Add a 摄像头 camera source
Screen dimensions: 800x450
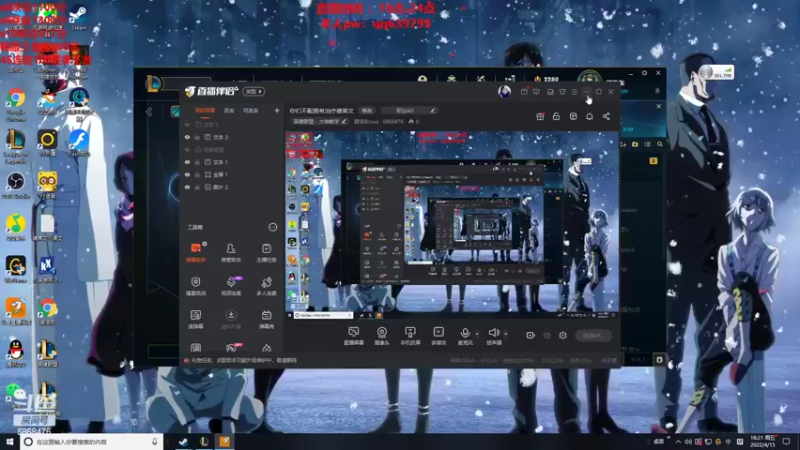[382, 336]
